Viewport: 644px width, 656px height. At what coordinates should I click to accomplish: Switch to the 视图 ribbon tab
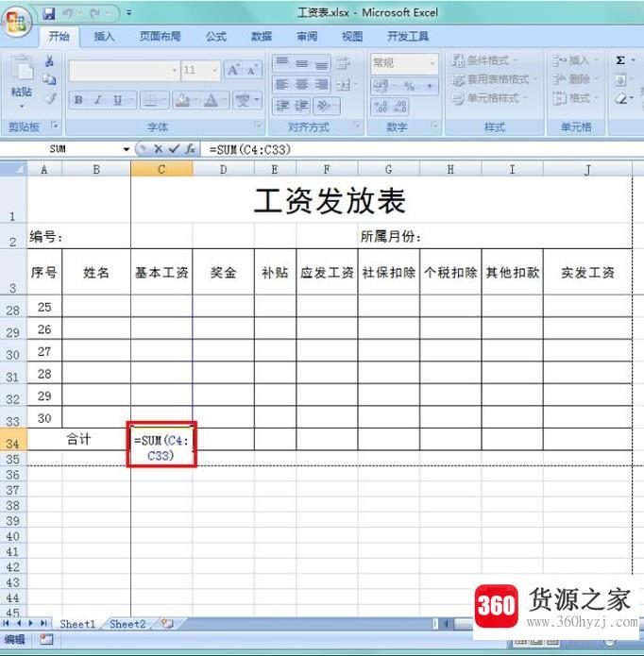pyautogui.click(x=352, y=37)
